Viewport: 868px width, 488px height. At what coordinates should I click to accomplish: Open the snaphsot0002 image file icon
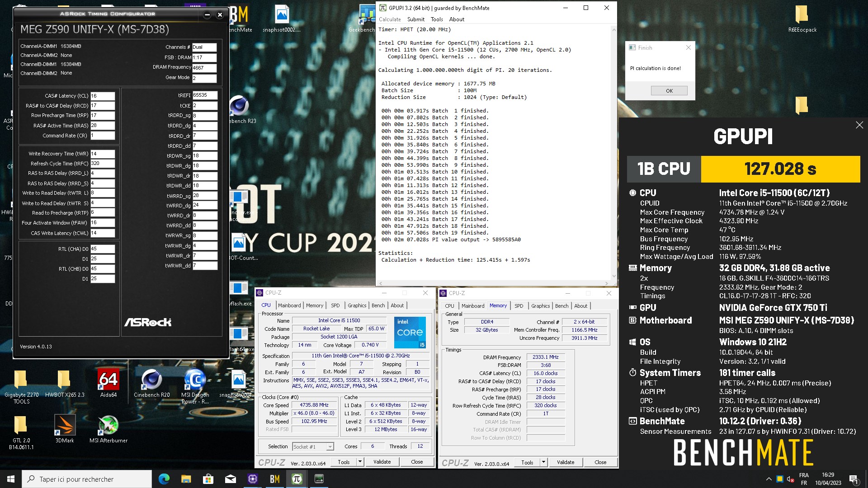(282, 19)
